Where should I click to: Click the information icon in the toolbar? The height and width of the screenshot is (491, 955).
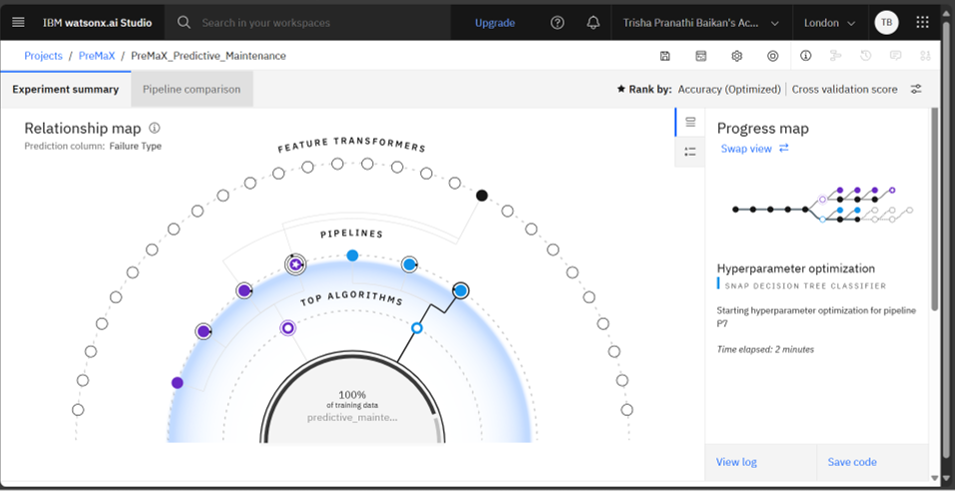click(806, 56)
